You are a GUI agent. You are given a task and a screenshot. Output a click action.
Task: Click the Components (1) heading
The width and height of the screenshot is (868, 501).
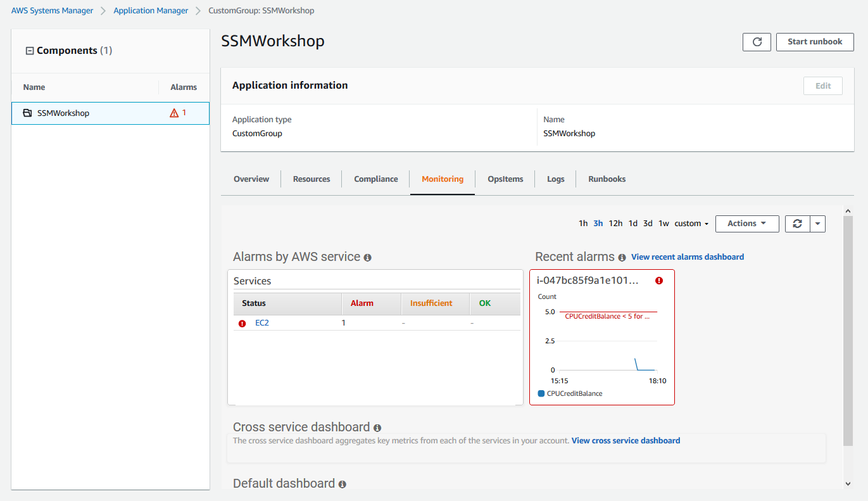74,51
